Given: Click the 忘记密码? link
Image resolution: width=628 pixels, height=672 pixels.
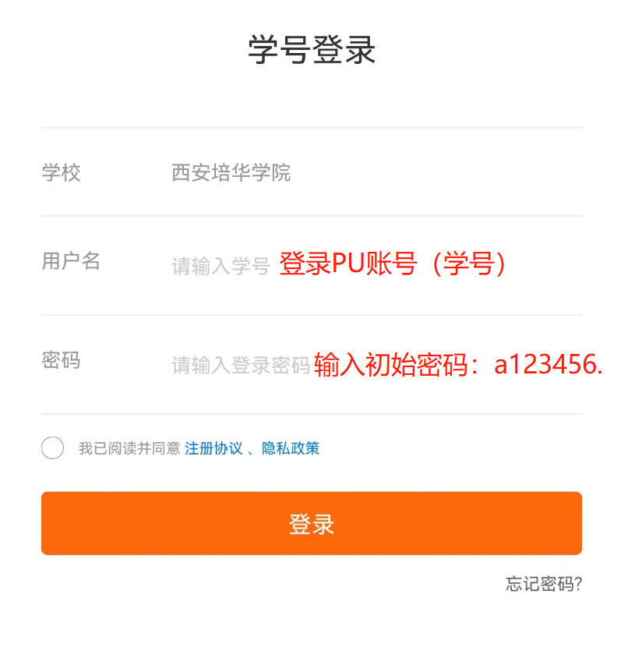Looking at the screenshot, I should tap(544, 584).
